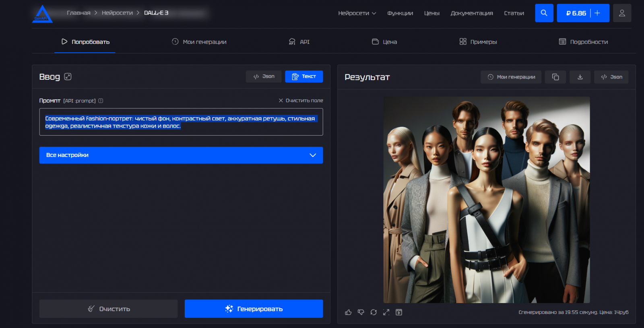Screen dimensions: 644x328
Task: Expand the Все настройки dropdown
Action: pos(181,155)
